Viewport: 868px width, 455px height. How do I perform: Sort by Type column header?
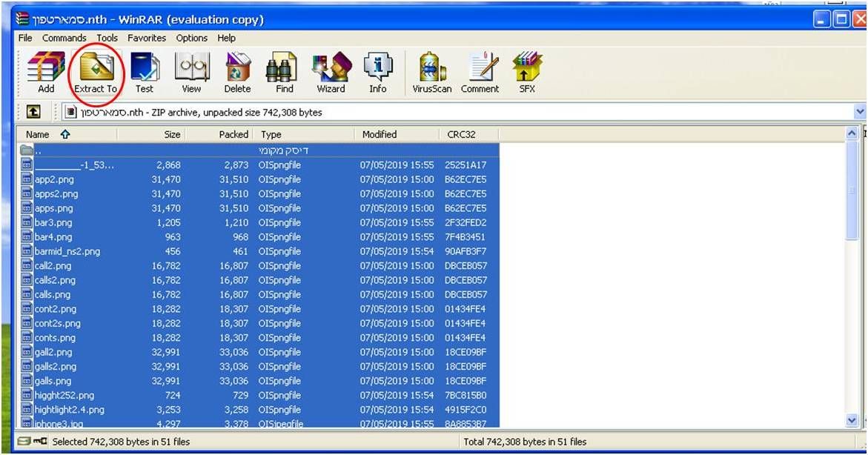(x=304, y=135)
